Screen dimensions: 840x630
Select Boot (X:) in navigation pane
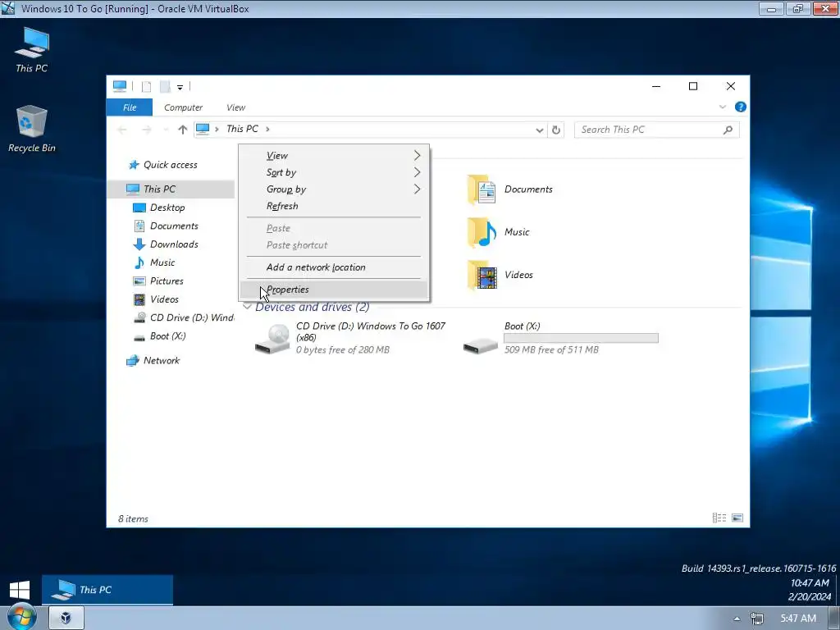pyautogui.click(x=167, y=336)
